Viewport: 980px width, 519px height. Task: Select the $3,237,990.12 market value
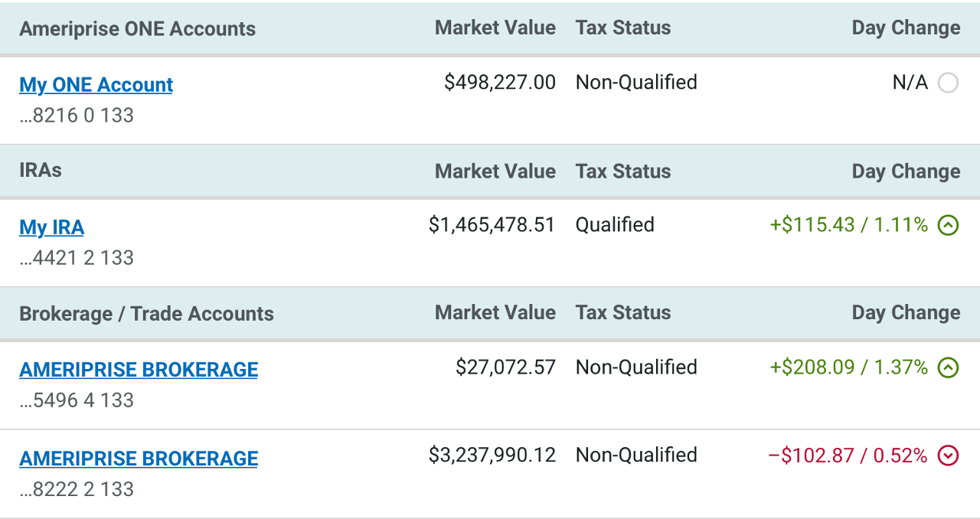click(492, 455)
